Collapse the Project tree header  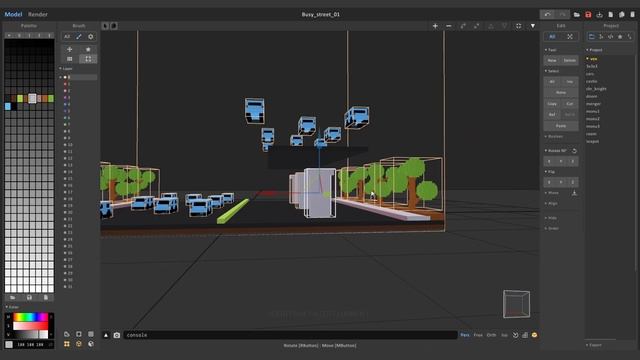click(x=594, y=50)
